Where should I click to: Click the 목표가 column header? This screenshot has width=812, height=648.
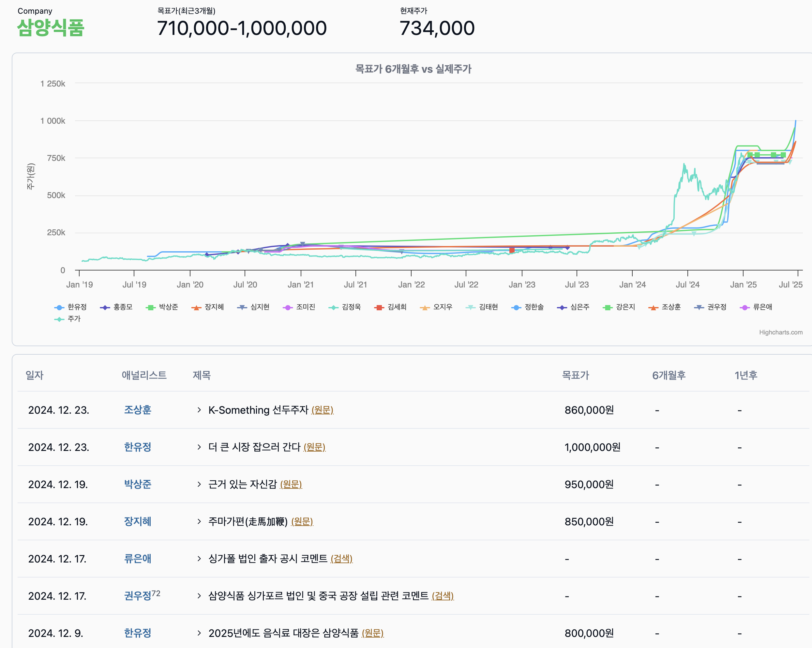click(x=576, y=375)
